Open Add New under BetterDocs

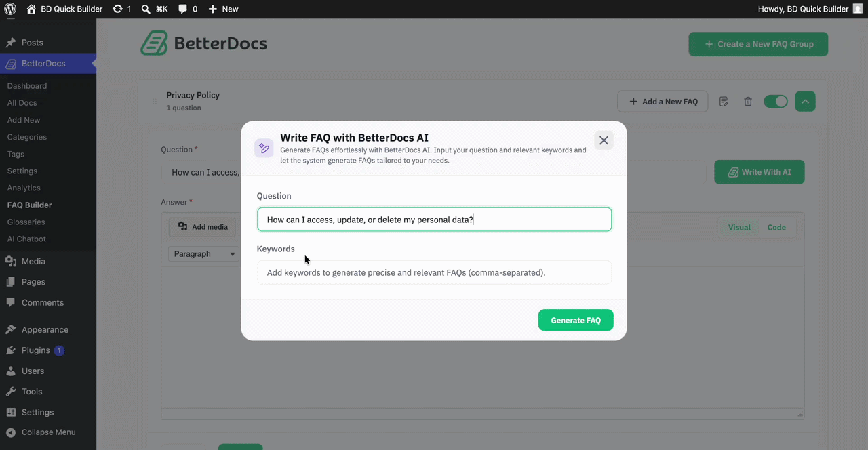tap(24, 120)
